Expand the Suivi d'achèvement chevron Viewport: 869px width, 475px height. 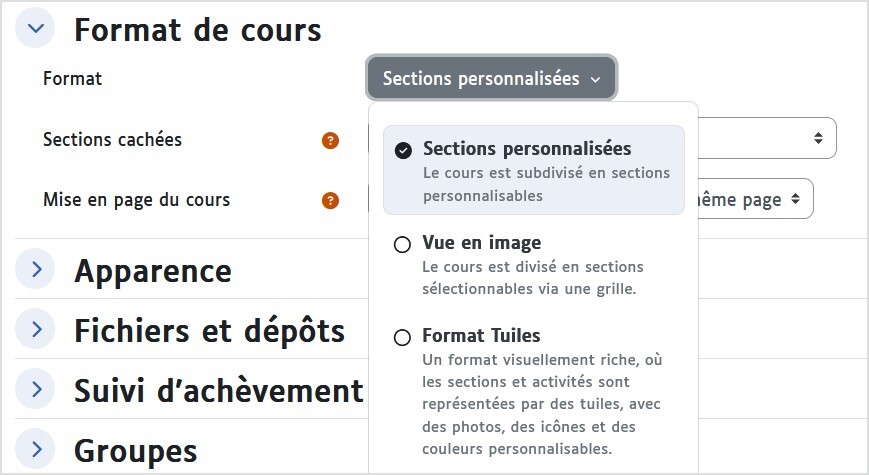(35, 389)
